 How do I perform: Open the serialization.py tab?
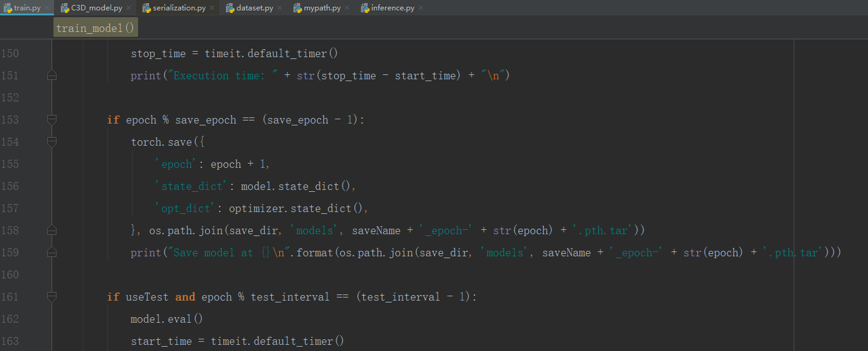[179, 8]
